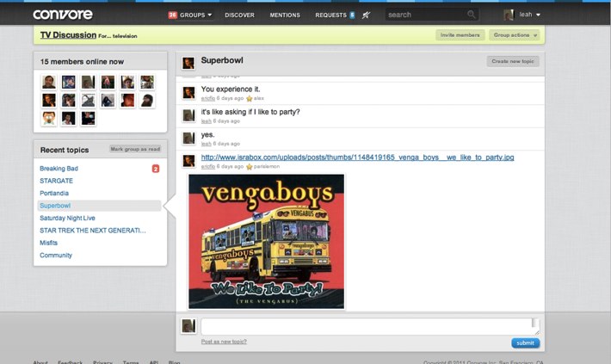Click last member avatar in first row

pyautogui.click(x=147, y=82)
